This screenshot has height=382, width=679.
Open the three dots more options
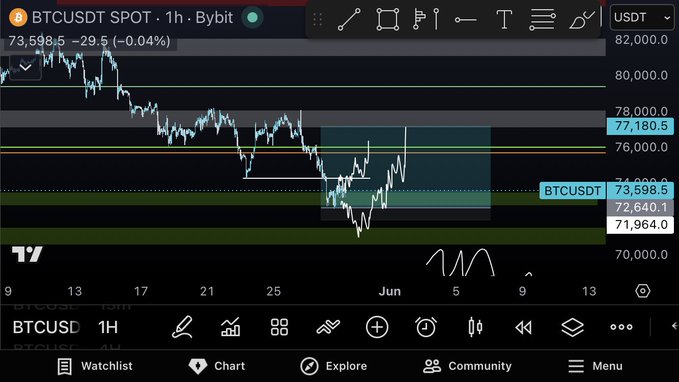pyautogui.click(x=621, y=327)
